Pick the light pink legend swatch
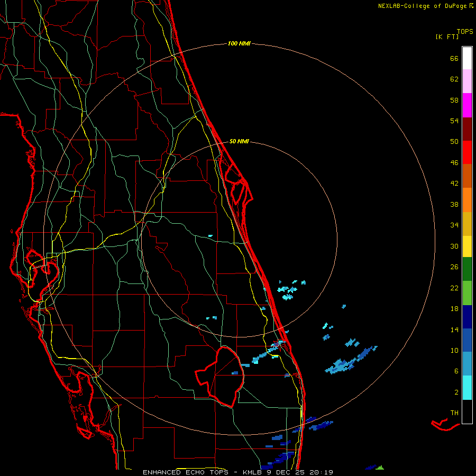 click(467, 81)
